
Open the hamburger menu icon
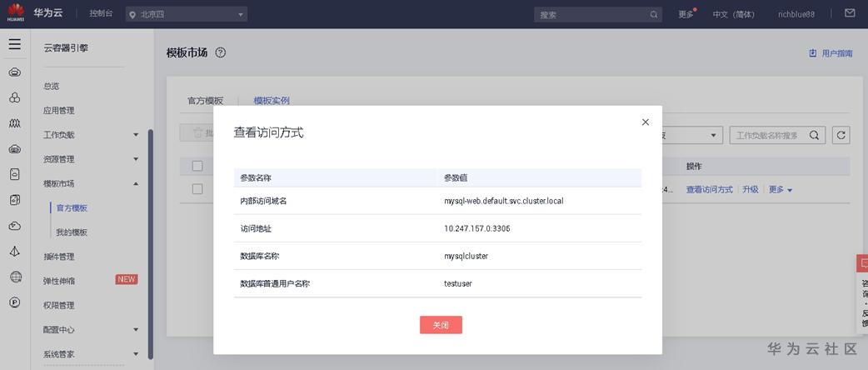tap(15, 44)
